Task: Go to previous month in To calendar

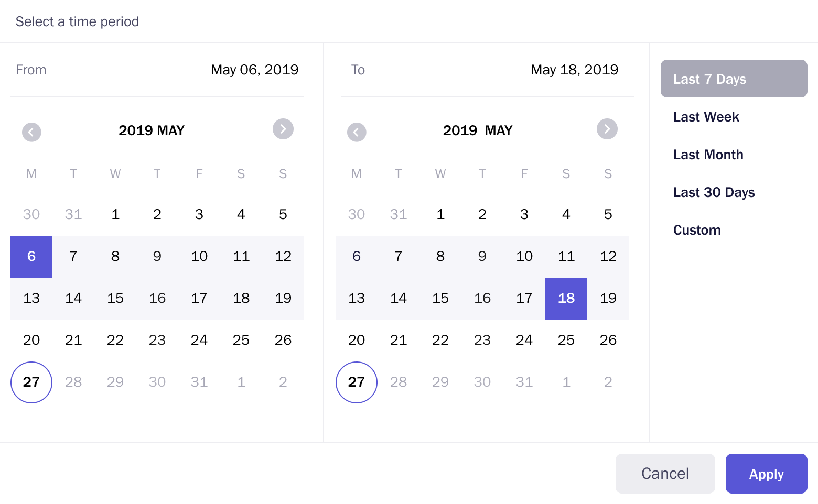Action: [357, 132]
